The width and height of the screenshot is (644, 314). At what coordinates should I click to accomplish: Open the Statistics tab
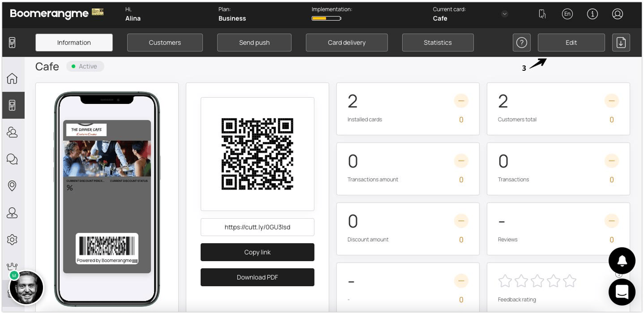(x=438, y=42)
